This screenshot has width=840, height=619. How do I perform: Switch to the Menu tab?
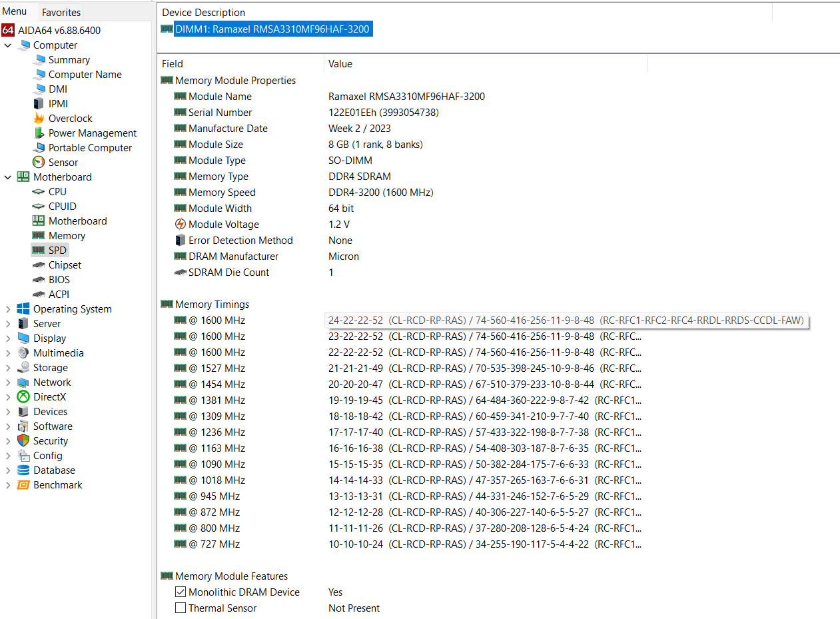point(15,11)
